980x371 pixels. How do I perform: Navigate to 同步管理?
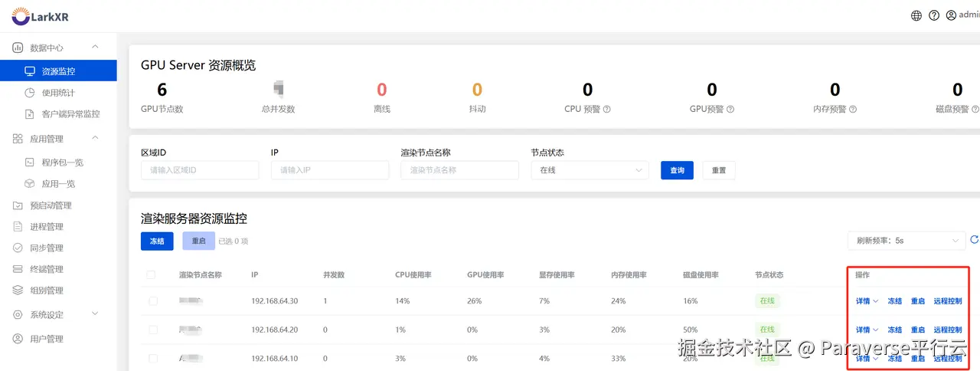pyautogui.click(x=47, y=248)
